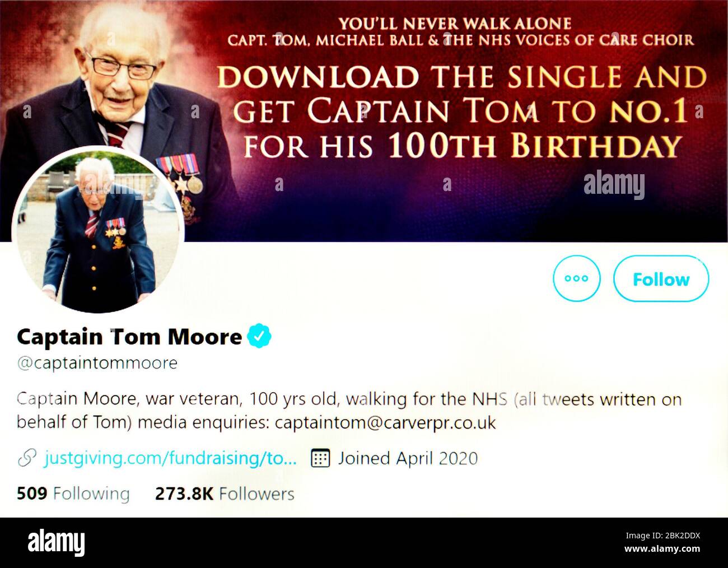Click the 100TH BIRTHDAY banner text
The width and height of the screenshot is (728, 568).
pyautogui.click(x=534, y=146)
